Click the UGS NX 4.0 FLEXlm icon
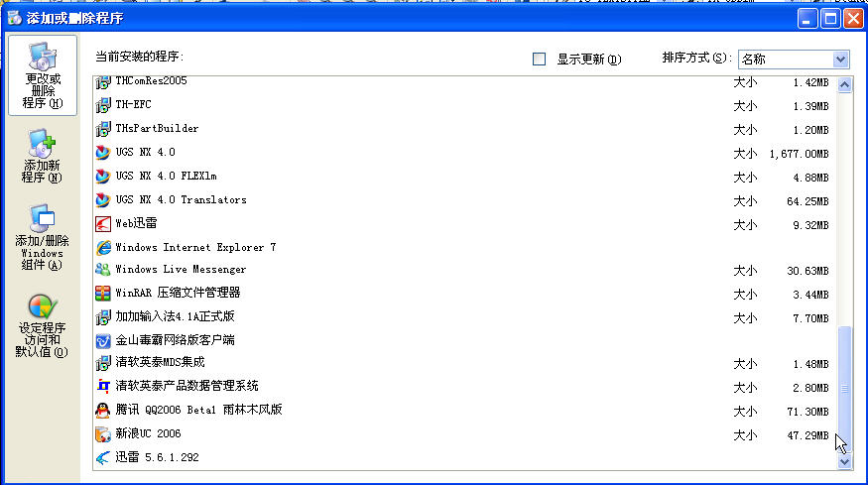868x485 pixels. 103,177
